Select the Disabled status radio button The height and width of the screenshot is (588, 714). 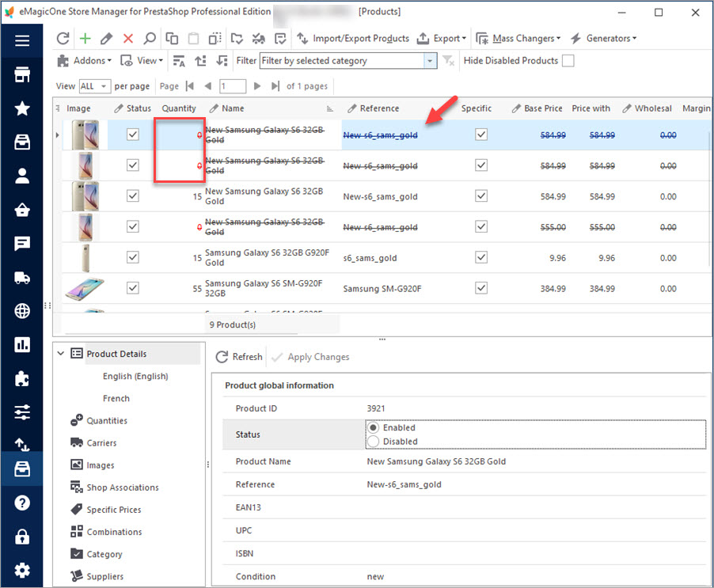click(373, 442)
